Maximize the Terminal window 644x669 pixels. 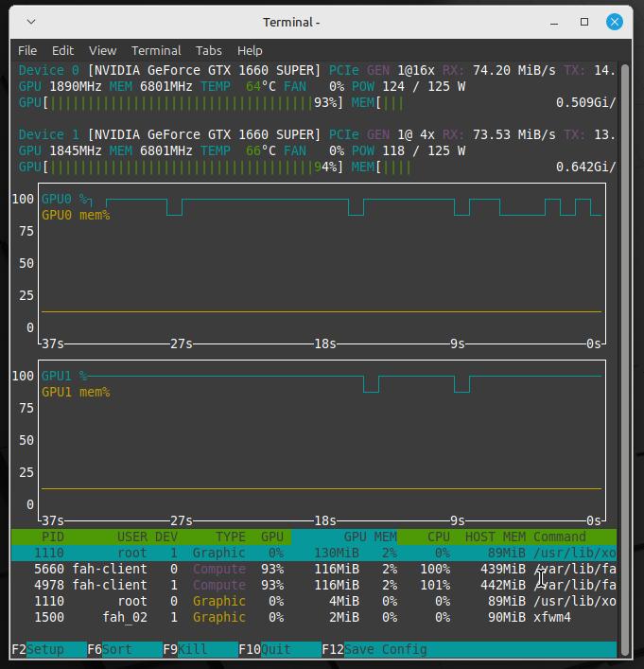[x=583, y=22]
